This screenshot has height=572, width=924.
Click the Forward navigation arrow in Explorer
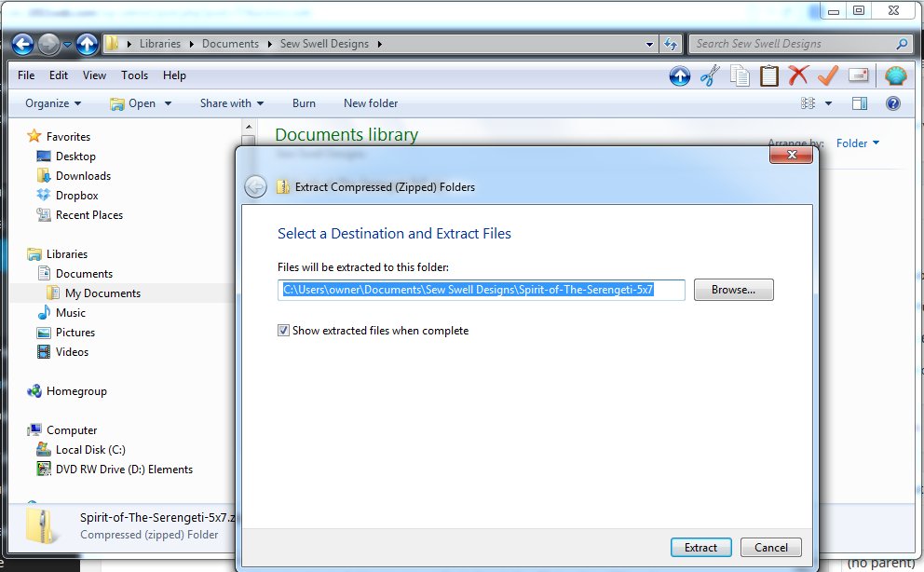[x=49, y=44]
